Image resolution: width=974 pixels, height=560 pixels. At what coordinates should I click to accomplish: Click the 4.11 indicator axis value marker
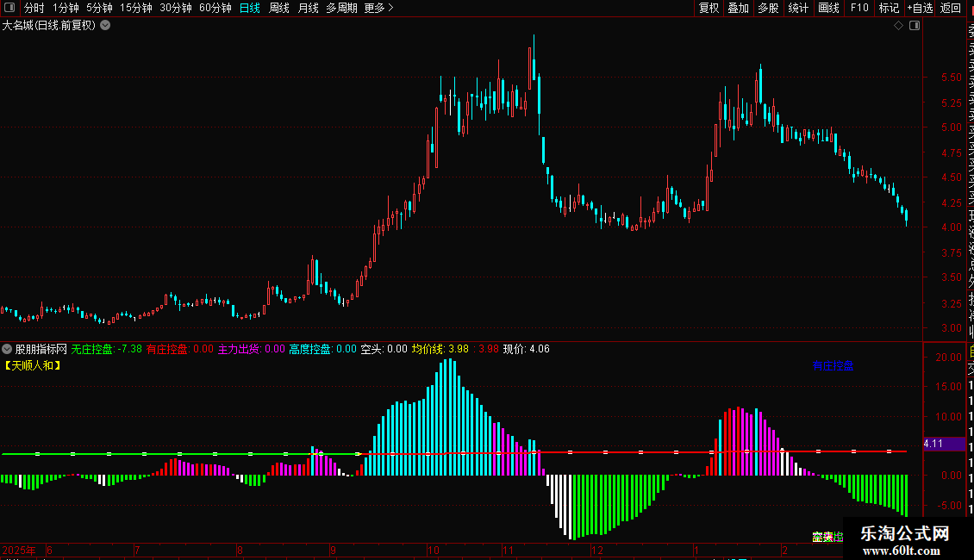944,444
